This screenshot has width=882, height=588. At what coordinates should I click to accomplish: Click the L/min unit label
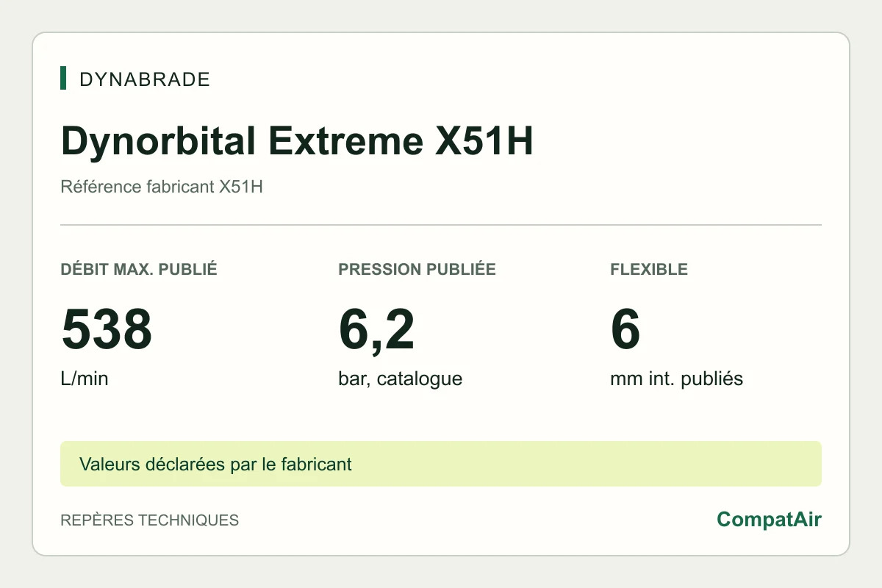click(x=85, y=379)
